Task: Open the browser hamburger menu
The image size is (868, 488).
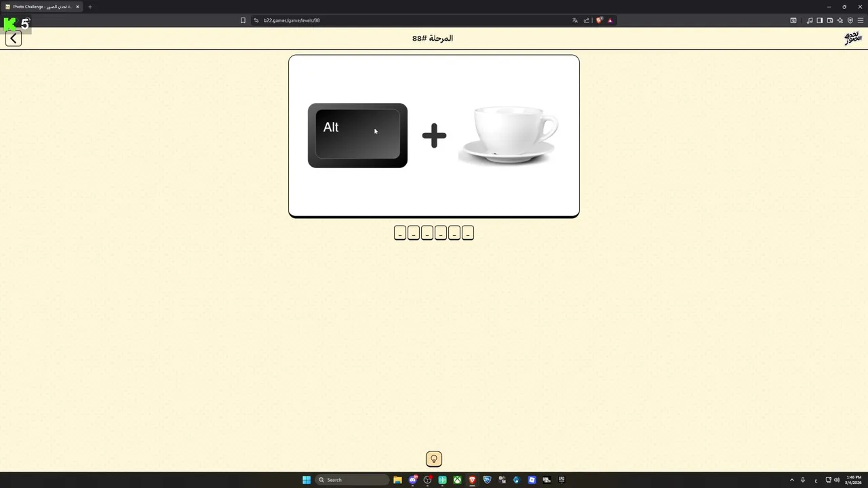Action: click(861, 20)
